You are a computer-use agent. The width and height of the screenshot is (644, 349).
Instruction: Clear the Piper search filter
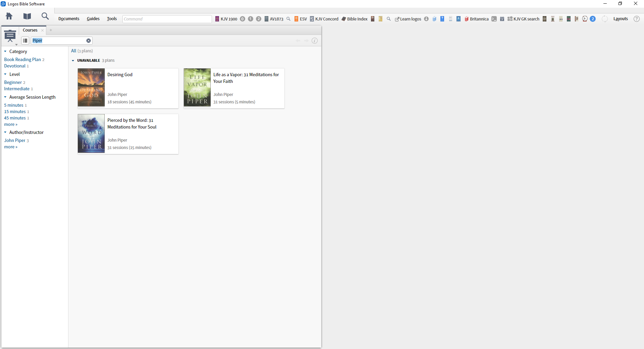(x=89, y=41)
